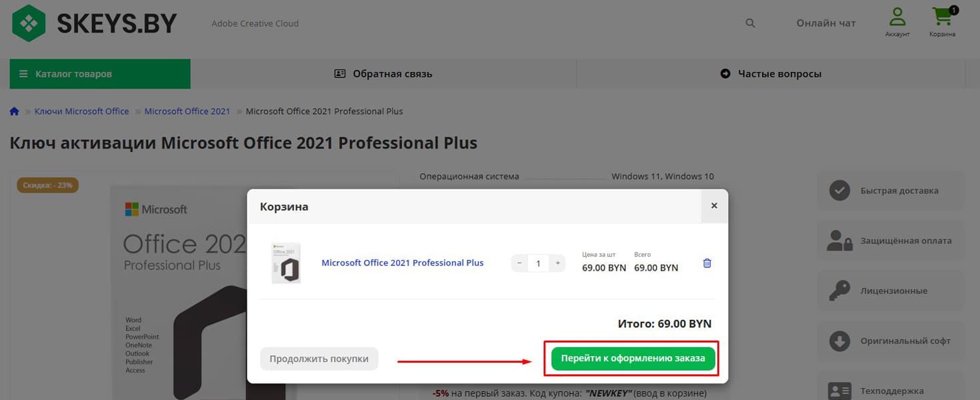Image resolution: width=980 pixels, height=400 pixels.
Task: Increase quantity with the plus button
Action: 557,263
